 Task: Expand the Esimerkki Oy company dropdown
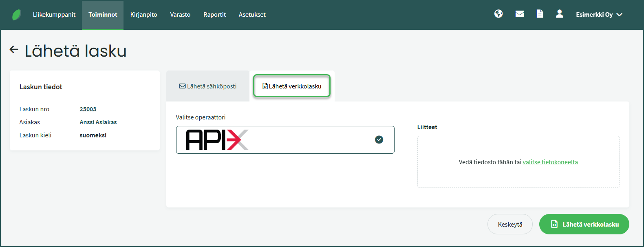click(599, 15)
